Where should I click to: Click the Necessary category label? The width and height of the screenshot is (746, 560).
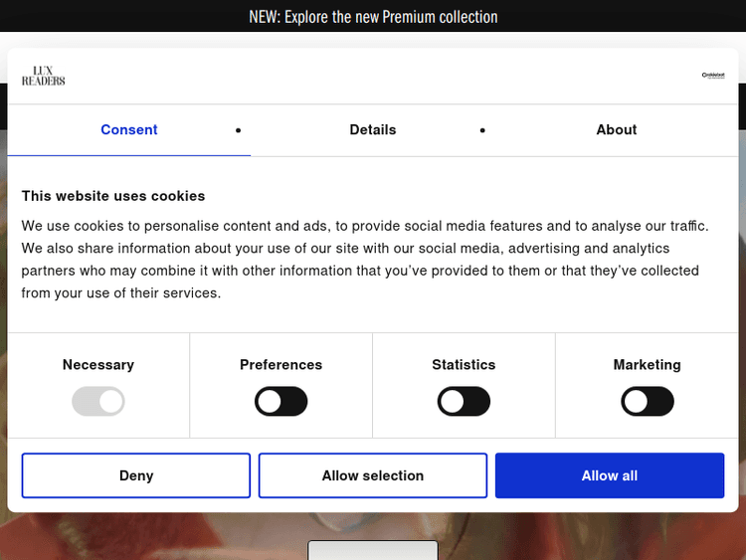click(x=98, y=365)
